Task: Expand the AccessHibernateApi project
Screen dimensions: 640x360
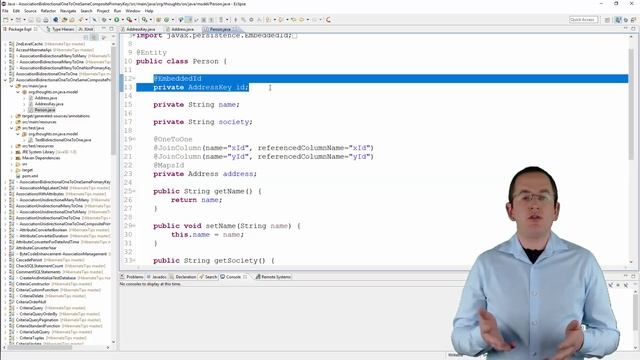Action: pyautogui.click(x=5, y=50)
